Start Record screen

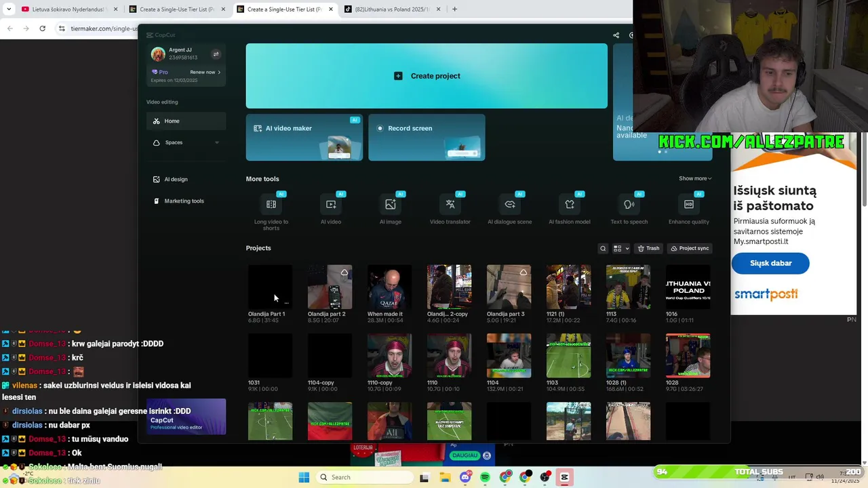pyautogui.click(x=427, y=138)
